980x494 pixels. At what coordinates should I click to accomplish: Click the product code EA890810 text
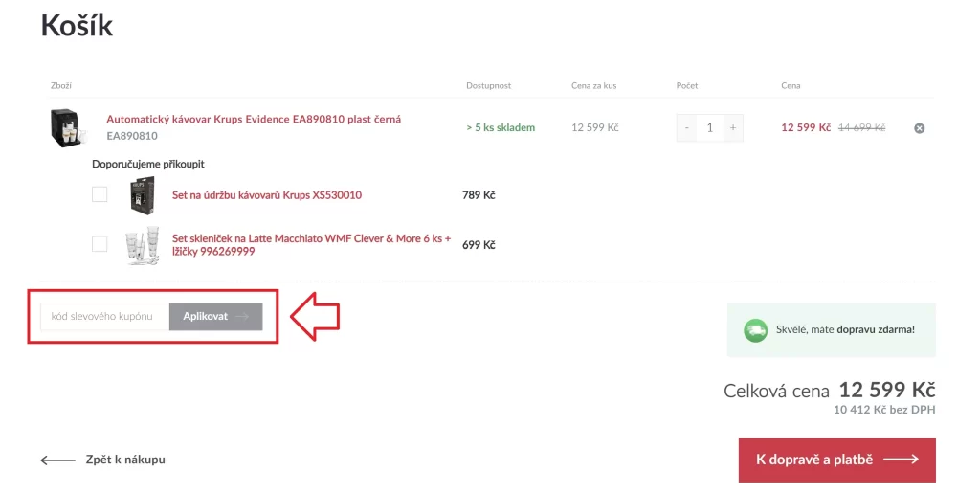click(132, 136)
